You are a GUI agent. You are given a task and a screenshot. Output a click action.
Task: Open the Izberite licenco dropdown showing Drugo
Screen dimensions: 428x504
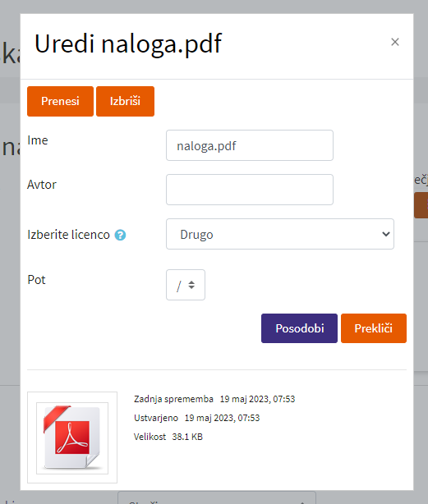click(x=280, y=234)
